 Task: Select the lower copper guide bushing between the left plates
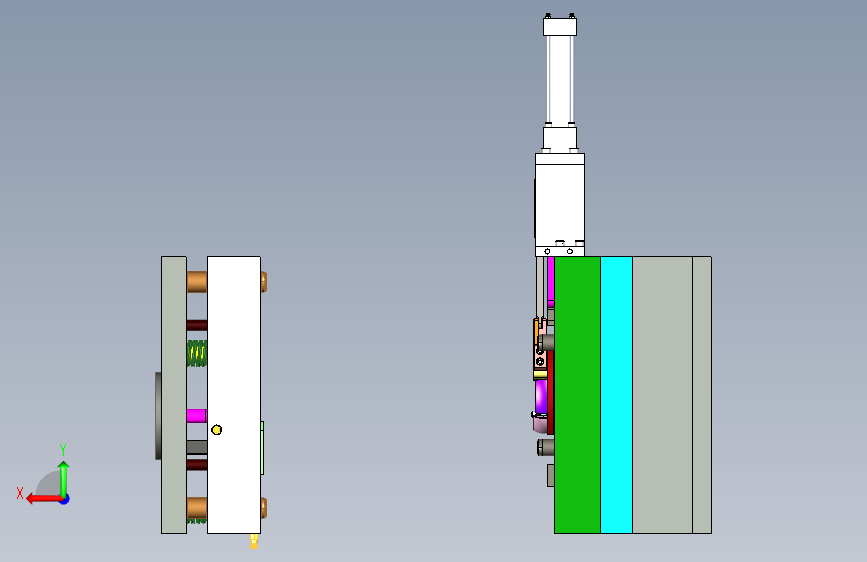coord(197,508)
